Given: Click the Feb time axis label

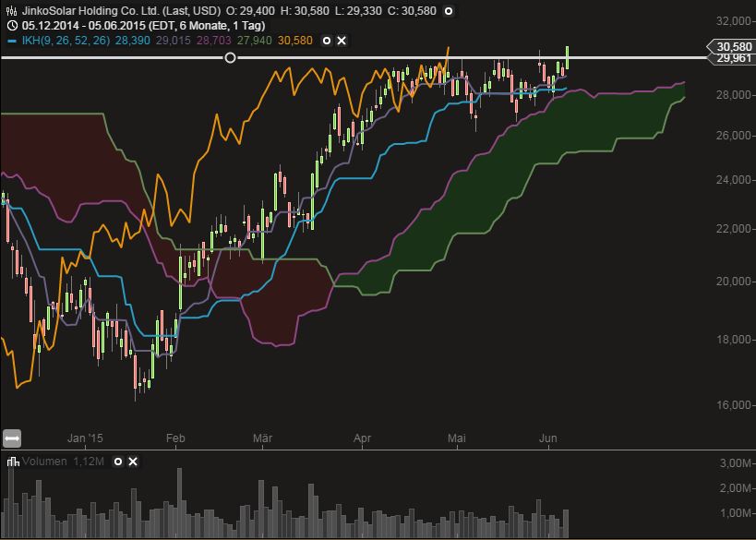Looking at the screenshot, I should click(x=175, y=438).
